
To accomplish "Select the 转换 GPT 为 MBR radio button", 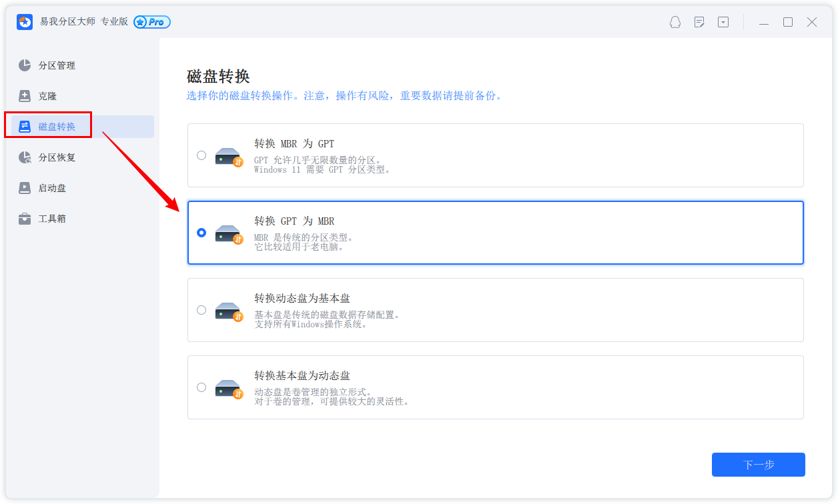I will coord(201,233).
